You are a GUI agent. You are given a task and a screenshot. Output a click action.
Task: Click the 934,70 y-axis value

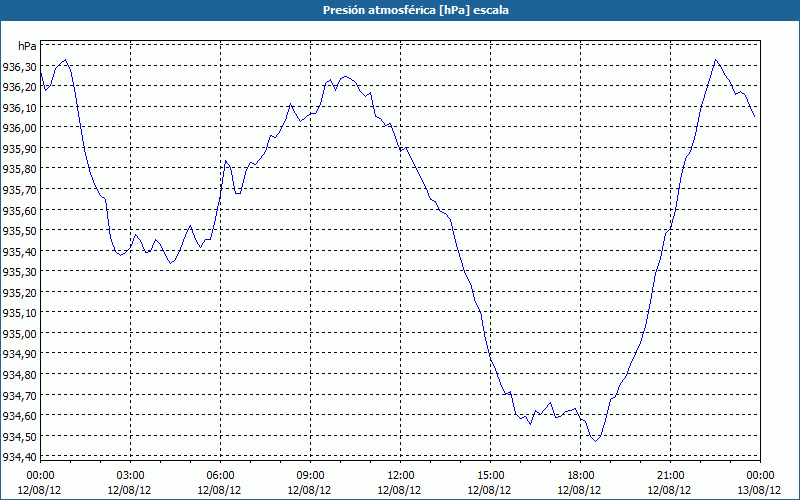point(19,395)
